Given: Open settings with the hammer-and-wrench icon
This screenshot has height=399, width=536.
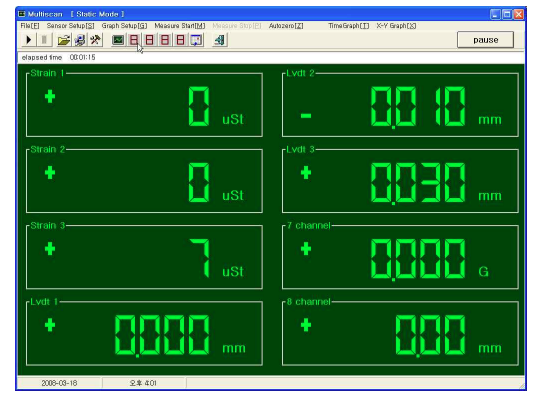Looking at the screenshot, I should (95, 40).
